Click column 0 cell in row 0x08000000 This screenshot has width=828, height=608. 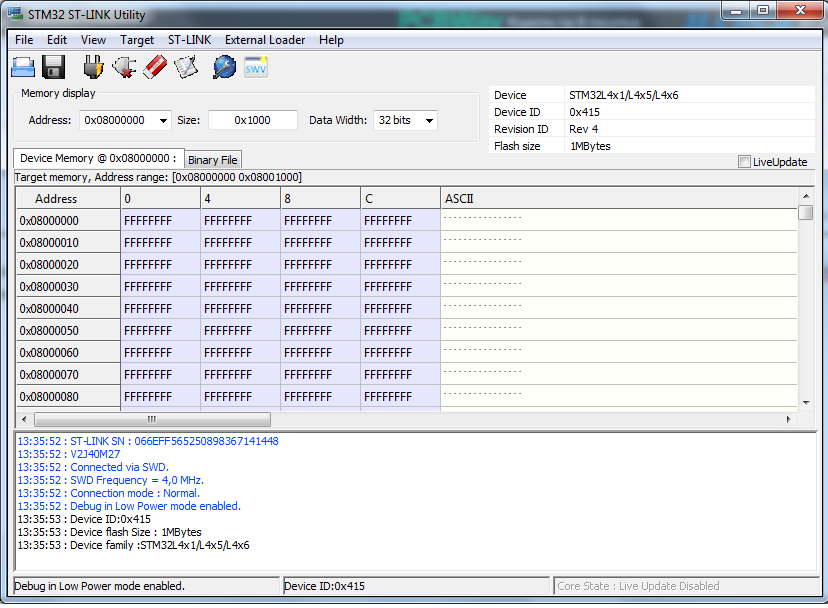[161, 221]
